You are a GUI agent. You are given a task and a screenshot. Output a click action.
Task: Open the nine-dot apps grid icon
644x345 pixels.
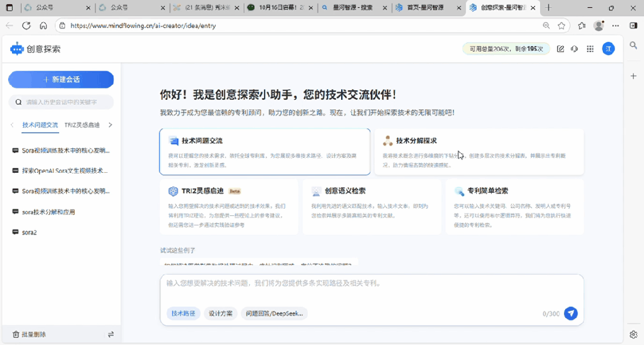point(590,48)
